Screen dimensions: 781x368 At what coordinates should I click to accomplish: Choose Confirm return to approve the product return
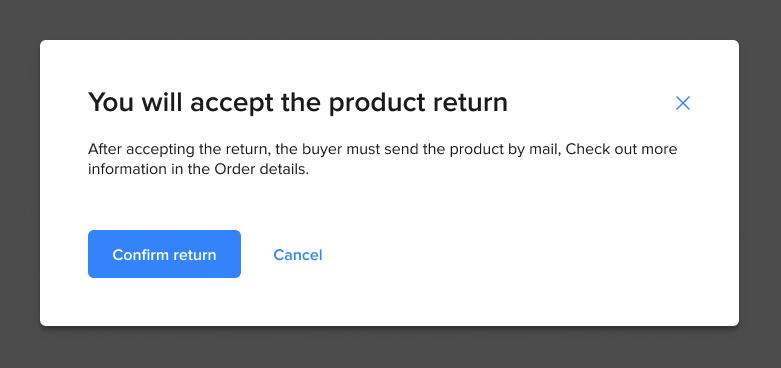point(164,254)
